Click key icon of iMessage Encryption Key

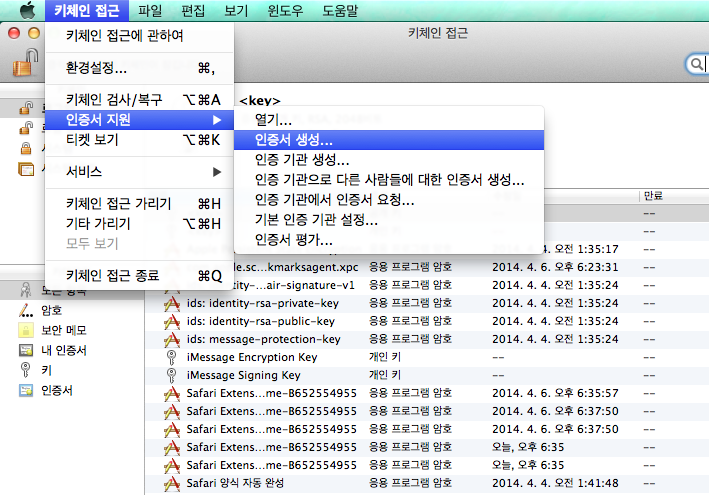171,358
